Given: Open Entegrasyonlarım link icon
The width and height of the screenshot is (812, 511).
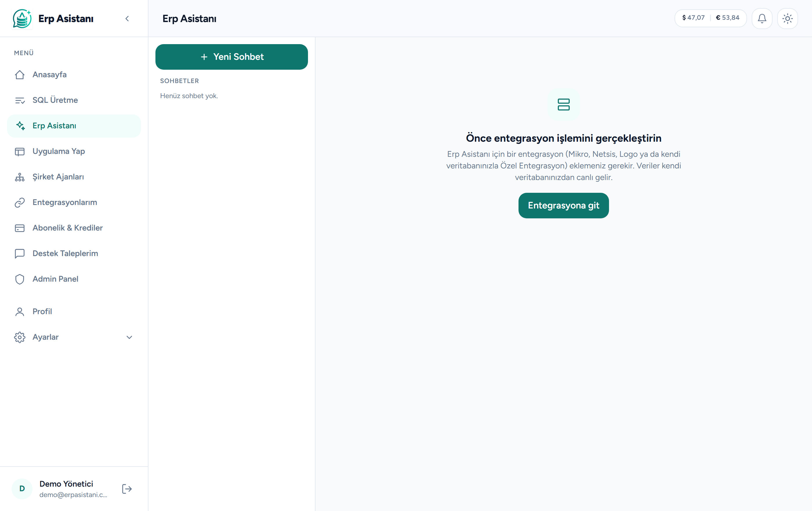Looking at the screenshot, I should [x=19, y=202].
